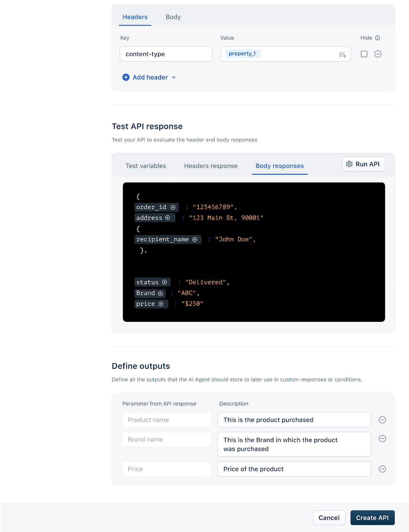Screen dimensions: 409x532
Task: Click the Brand name parameter field
Action: coord(166,439)
